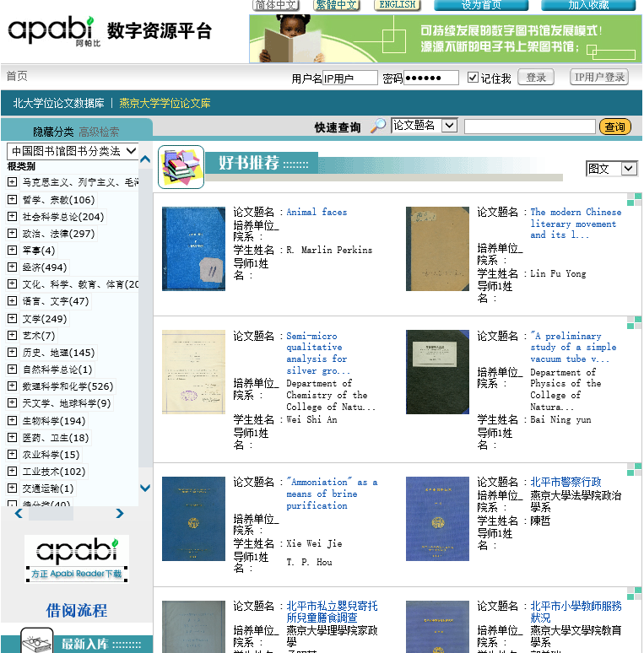Open the 北平市小學教師服務狀況 thesis link
This screenshot has height=653, width=644.
click(x=576, y=612)
